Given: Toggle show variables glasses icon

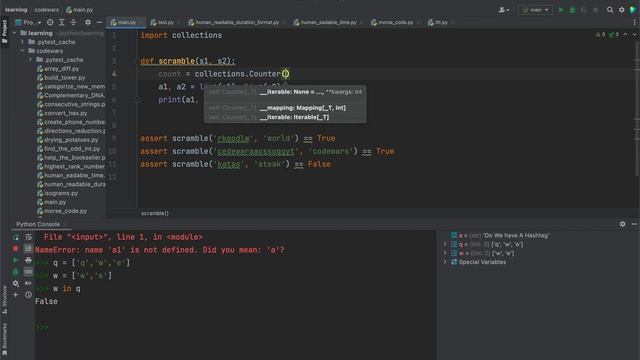Looking at the screenshot, I should tap(28, 271).
